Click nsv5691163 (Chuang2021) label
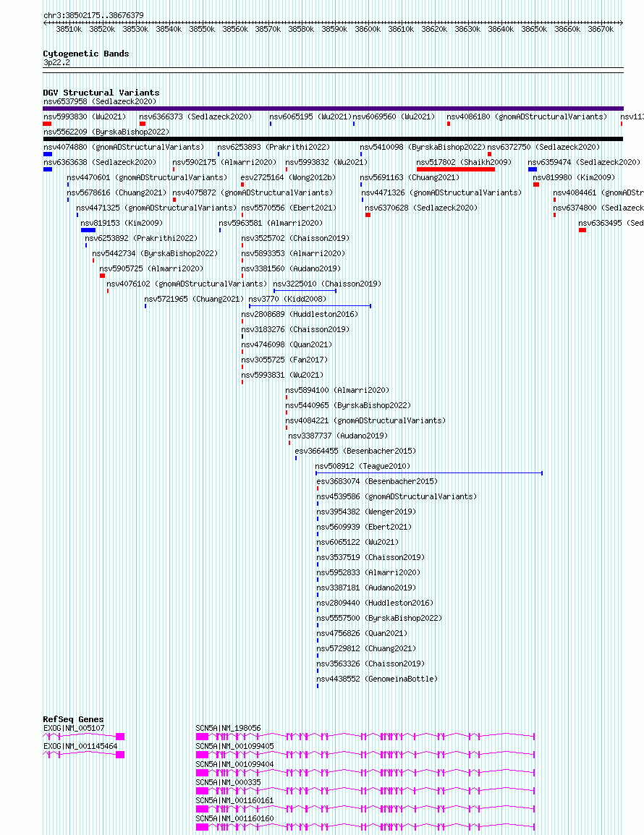Viewport: 644px width, 835px height. click(410, 177)
